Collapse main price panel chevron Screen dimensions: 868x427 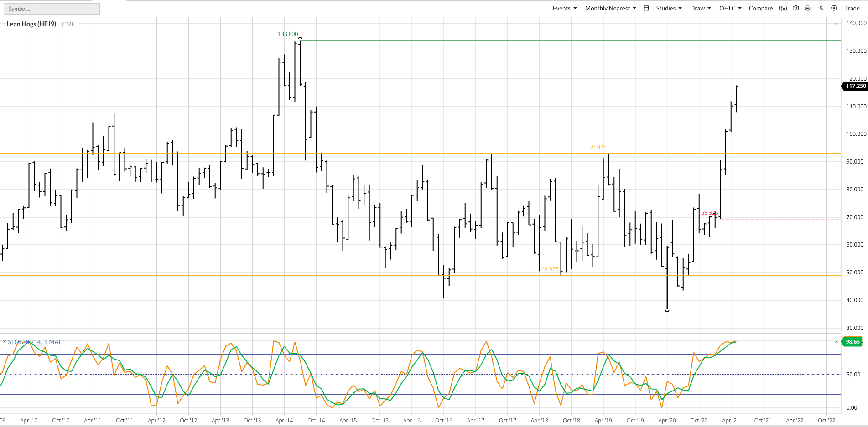click(x=836, y=24)
